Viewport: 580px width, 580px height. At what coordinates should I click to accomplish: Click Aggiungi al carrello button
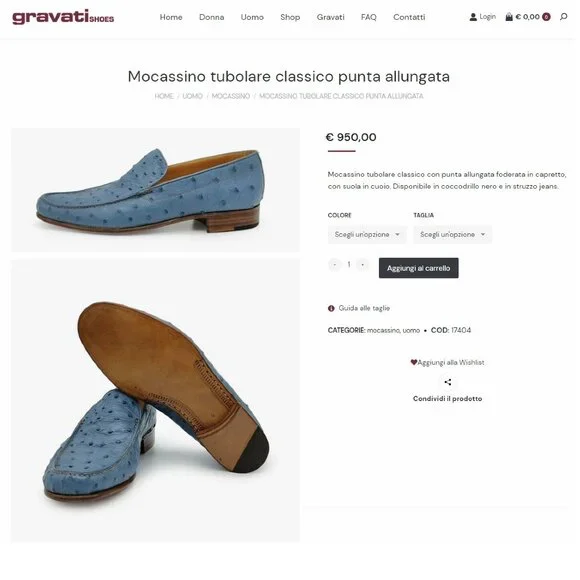coord(418,268)
